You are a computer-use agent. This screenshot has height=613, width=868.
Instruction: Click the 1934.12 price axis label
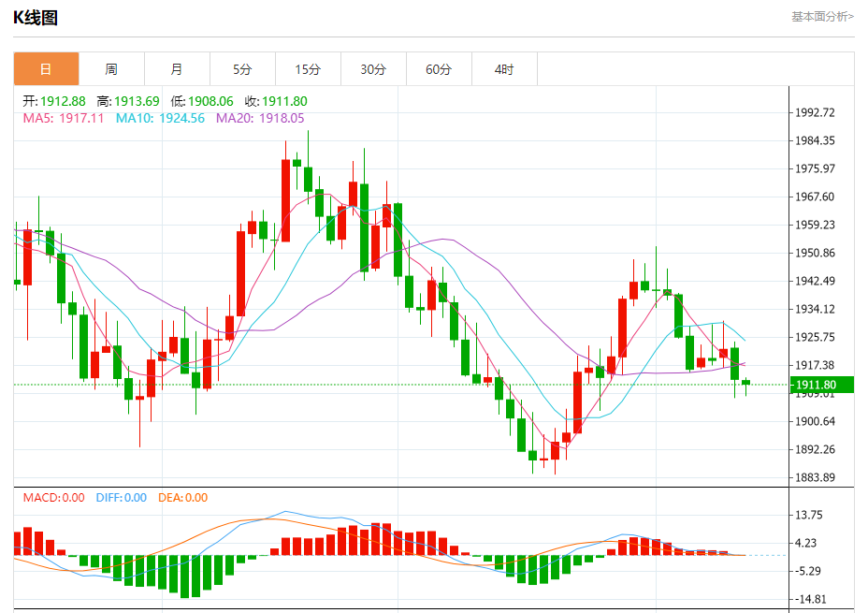coord(815,309)
